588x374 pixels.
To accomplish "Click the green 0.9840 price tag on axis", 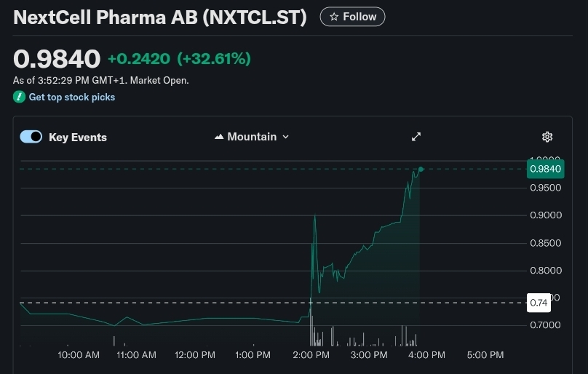I will pos(545,169).
